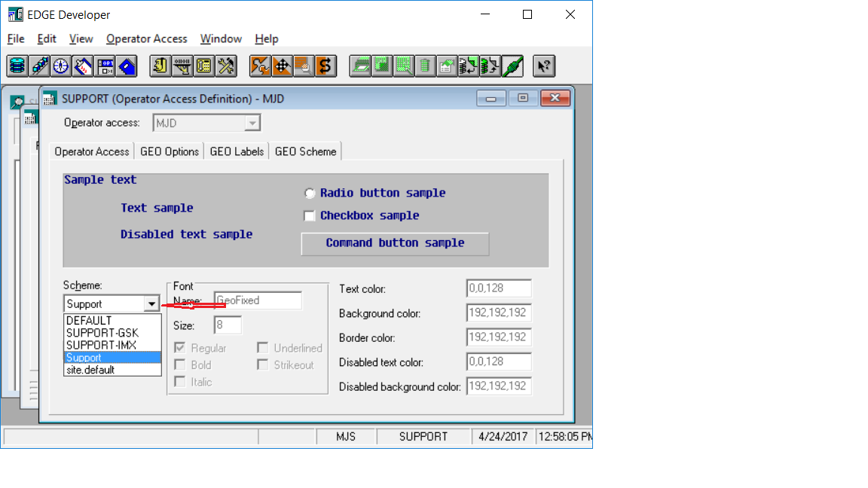Click the Disabled text color value field
The height and width of the screenshot is (488, 868).
point(499,361)
